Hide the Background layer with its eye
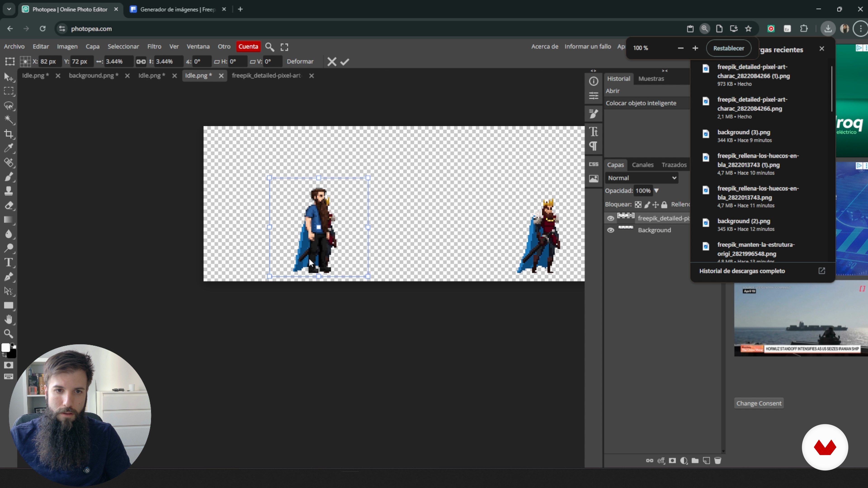Viewport: 868px width, 488px height. point(611,230)
